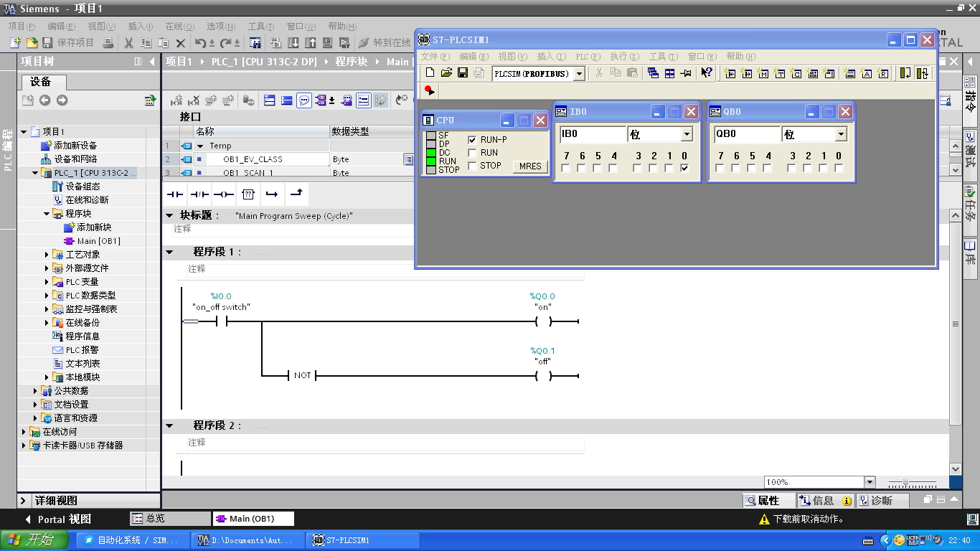Click the insert network icon in block toolbar
980x551 pixels.
point(175,100)
